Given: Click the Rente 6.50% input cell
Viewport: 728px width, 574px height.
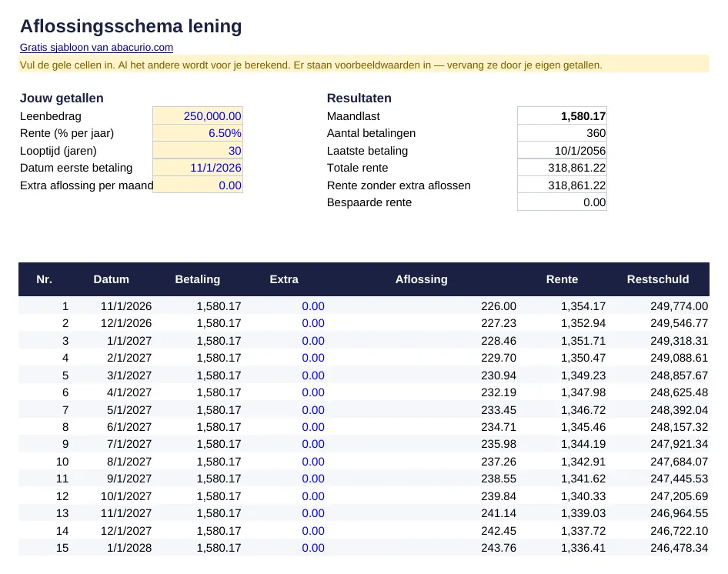Looking at the screenshot, I should point(198,133).
